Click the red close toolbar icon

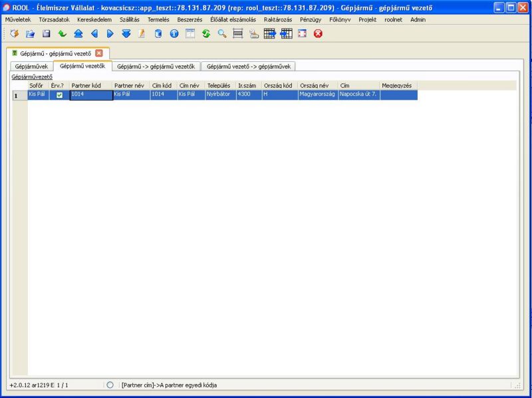[x=318, y=34]
